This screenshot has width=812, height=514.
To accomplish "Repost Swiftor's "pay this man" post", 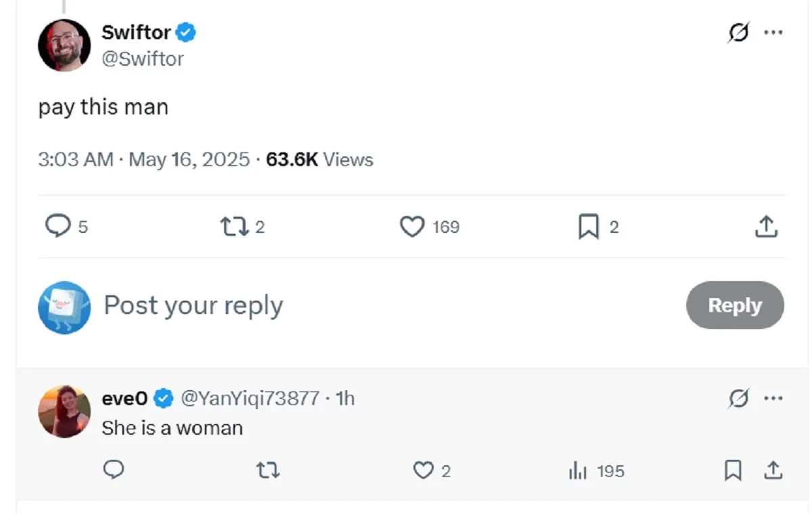I will pos(233,226).
